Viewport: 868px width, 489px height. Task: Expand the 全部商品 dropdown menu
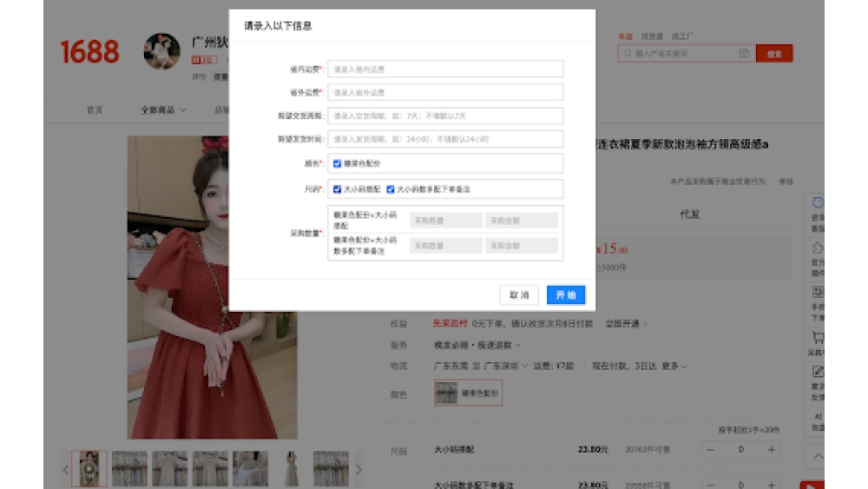pos(163,110)
